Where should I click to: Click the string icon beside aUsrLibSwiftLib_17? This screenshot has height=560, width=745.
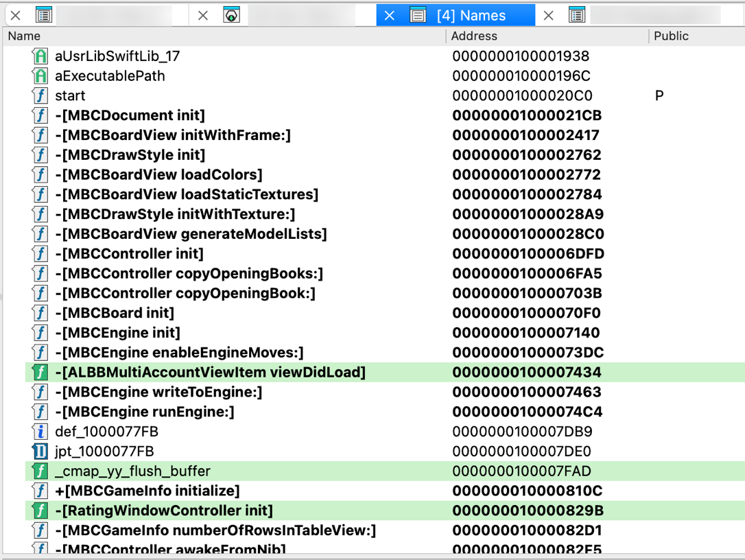coord(40,56)
